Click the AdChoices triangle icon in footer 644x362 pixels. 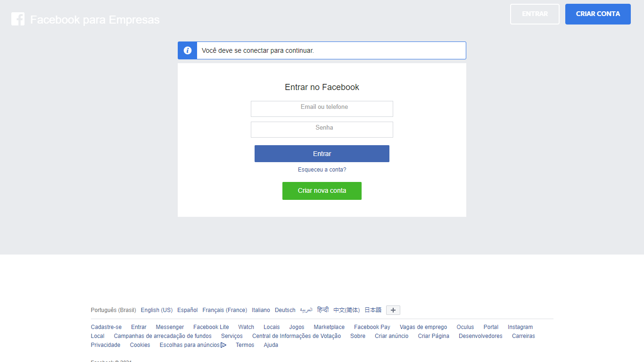[223, 345]
